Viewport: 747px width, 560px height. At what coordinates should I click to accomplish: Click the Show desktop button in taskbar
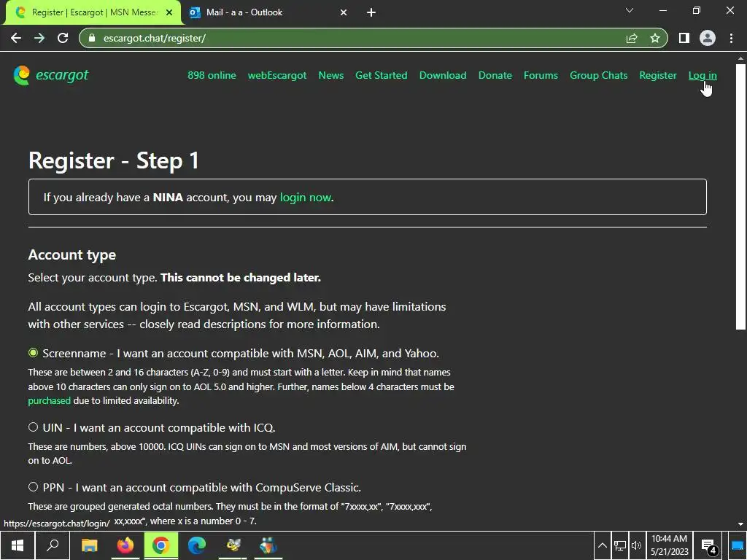[737, 545]
